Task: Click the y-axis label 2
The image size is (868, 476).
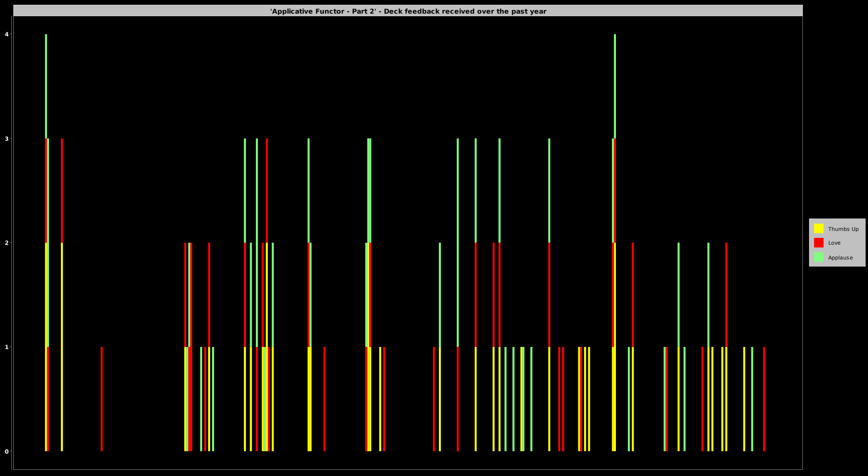Action: click(x=7, y=243)
